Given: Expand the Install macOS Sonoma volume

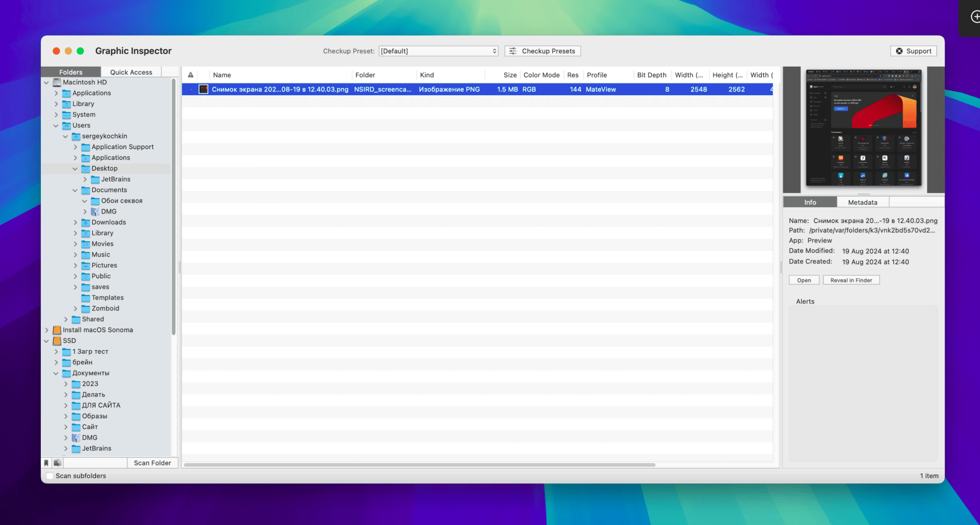Looking at the screenshot, I should pyautogui.click(x=46, y=330).
